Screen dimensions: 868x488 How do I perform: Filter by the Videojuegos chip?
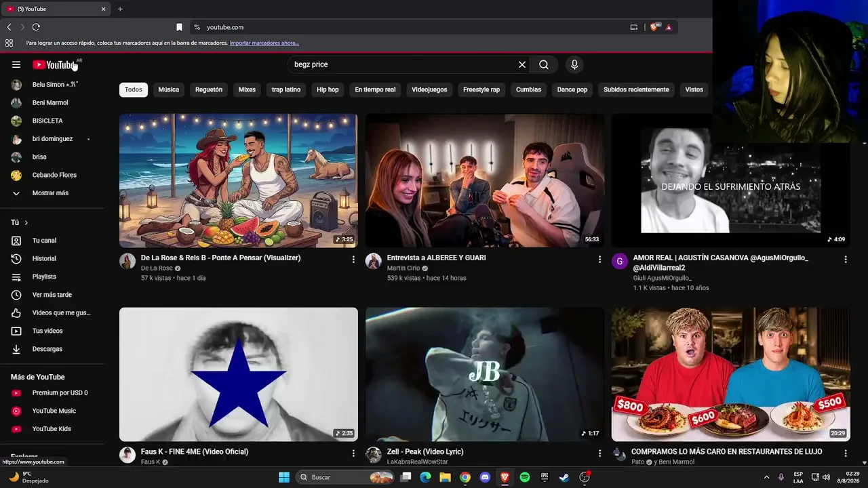click(x=429, y=89)
